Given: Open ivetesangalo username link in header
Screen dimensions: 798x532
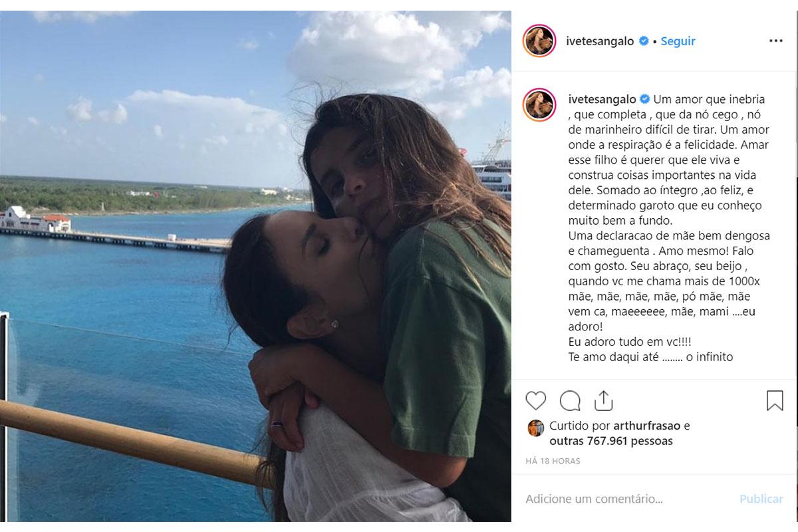Looking at the screenshot, I should coord(600,41).
